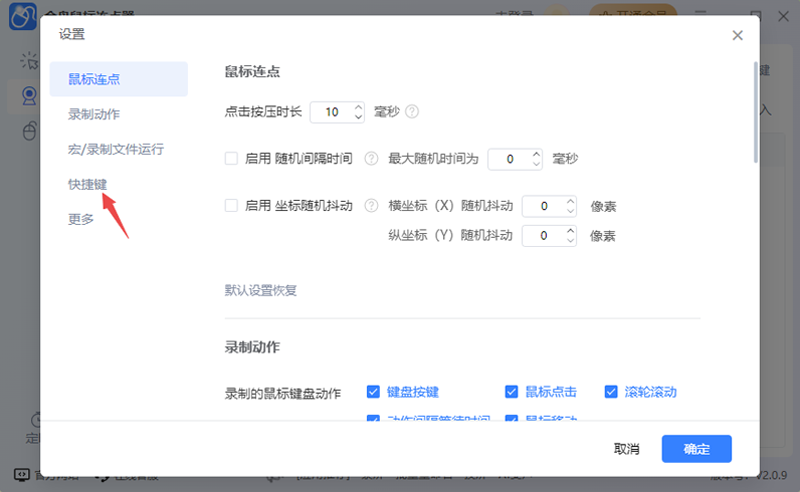The height and width of the screenshot is (492, 800).
Task: Select 宏/录制文件运行 settings category
Action: (x=116, y=149)
